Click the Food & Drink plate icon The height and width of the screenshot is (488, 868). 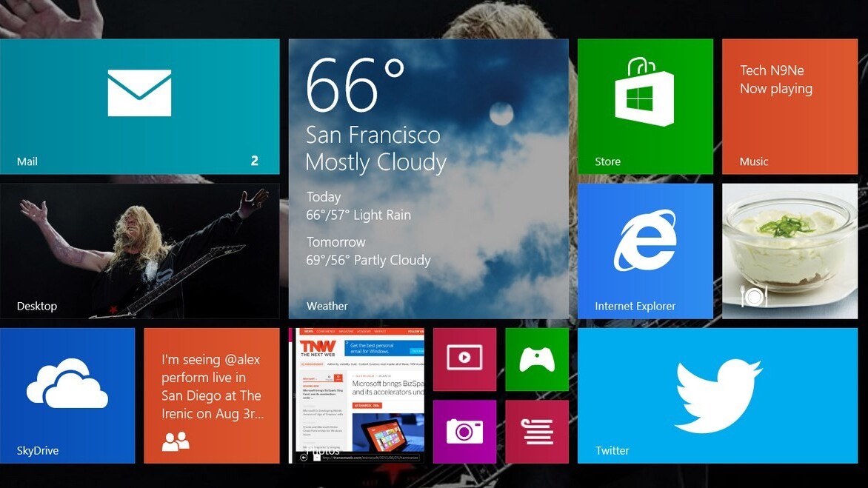pyautogui.click(x=754, y=297)
